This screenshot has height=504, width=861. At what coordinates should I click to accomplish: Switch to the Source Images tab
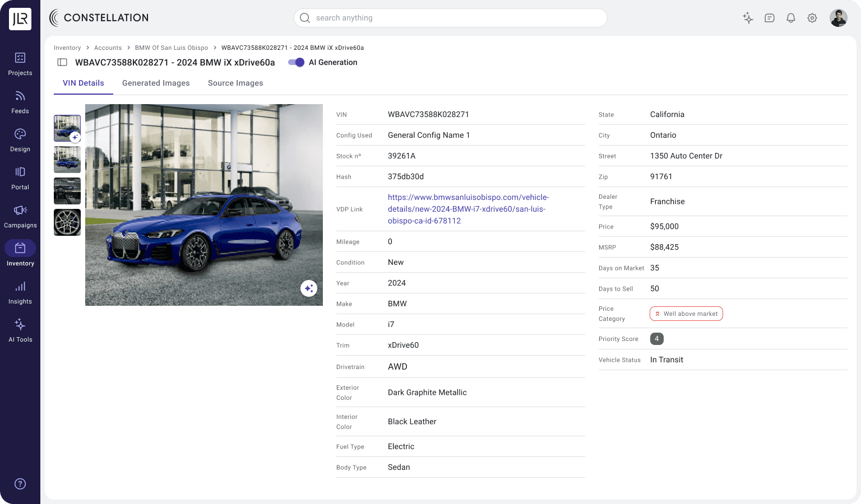point(235,83)
